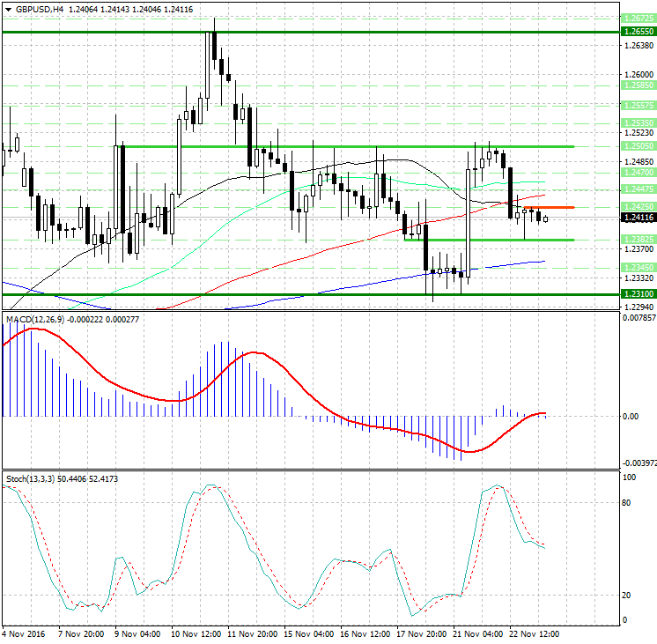Click the 1.23825 level price label

(638, 240)
